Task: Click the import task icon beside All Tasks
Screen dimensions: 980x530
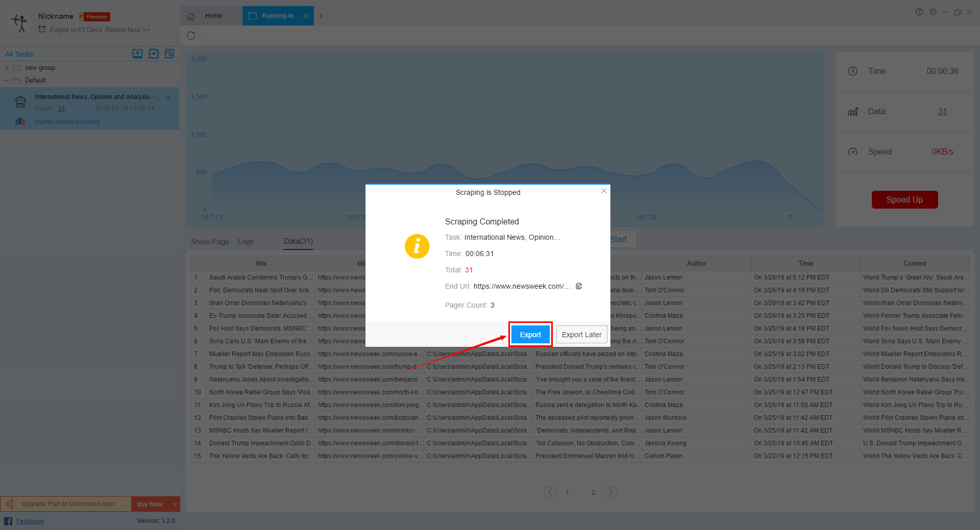Action: [137, 54]
